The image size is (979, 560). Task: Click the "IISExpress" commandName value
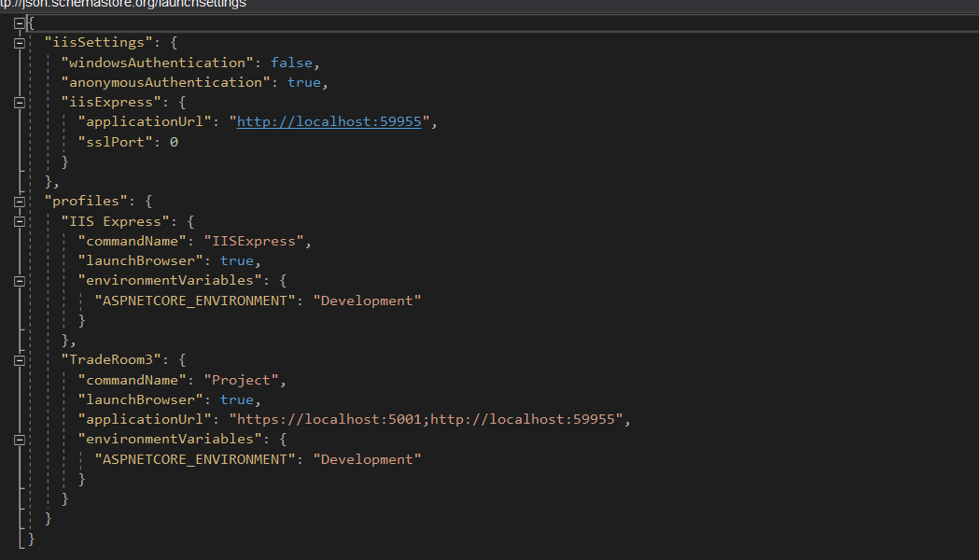254,241
